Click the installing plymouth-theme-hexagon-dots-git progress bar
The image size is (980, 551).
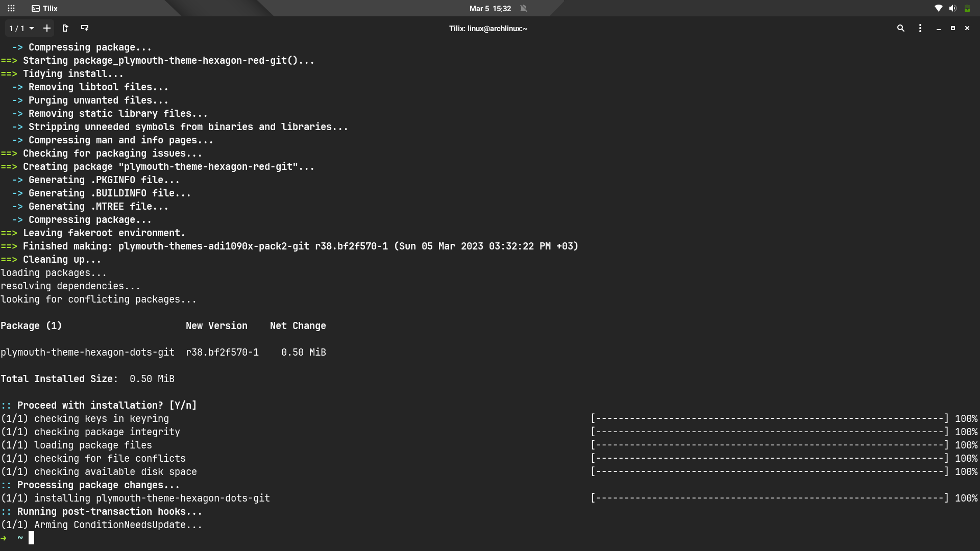[x=771, y=498]
